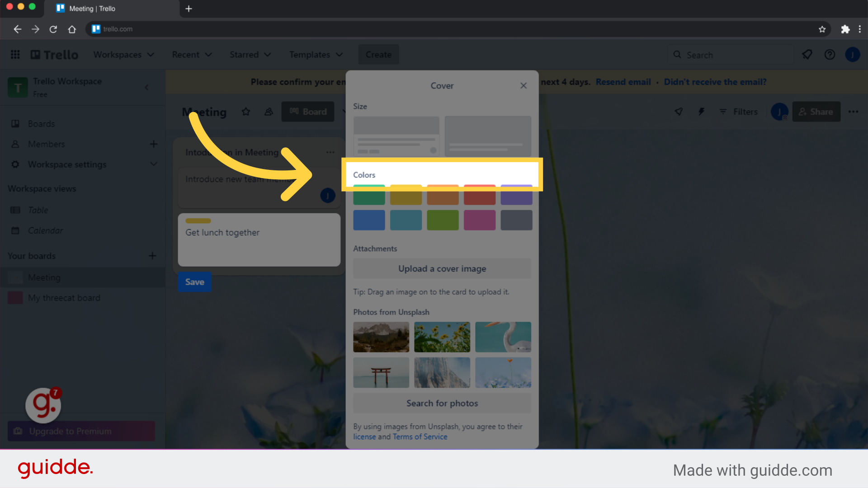Collapse the Trello Workspace sidebar

pos(146,87)
